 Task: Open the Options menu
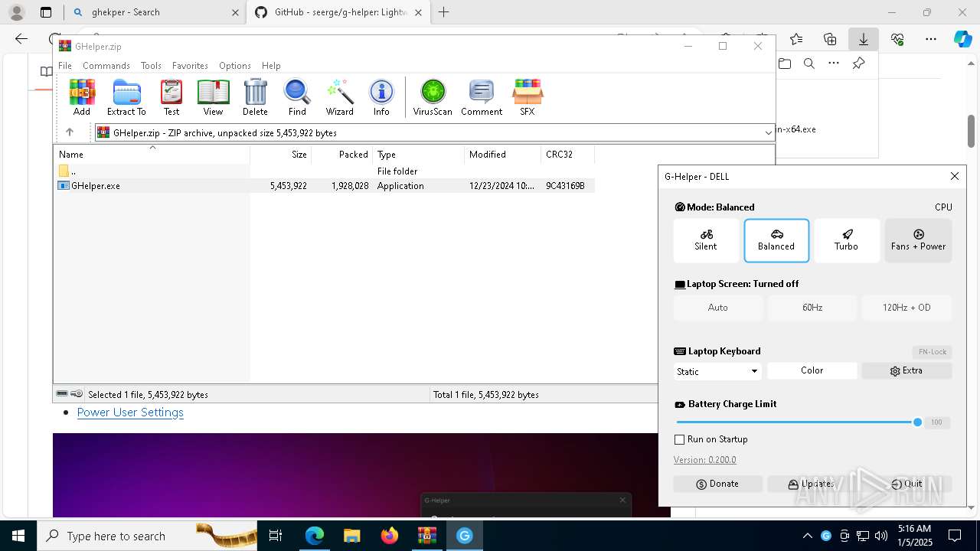[234, 66]
